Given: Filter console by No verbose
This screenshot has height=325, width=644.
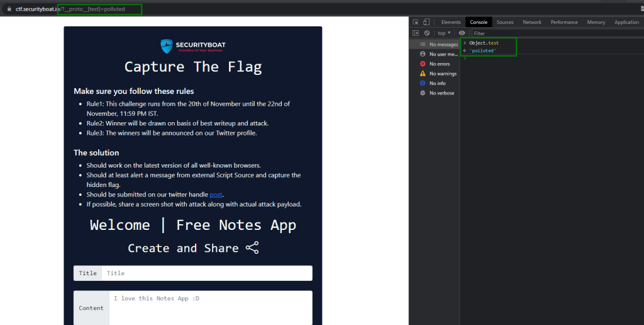Looking at the screenshot, I should pyautogui.click(x=435, y=93).
